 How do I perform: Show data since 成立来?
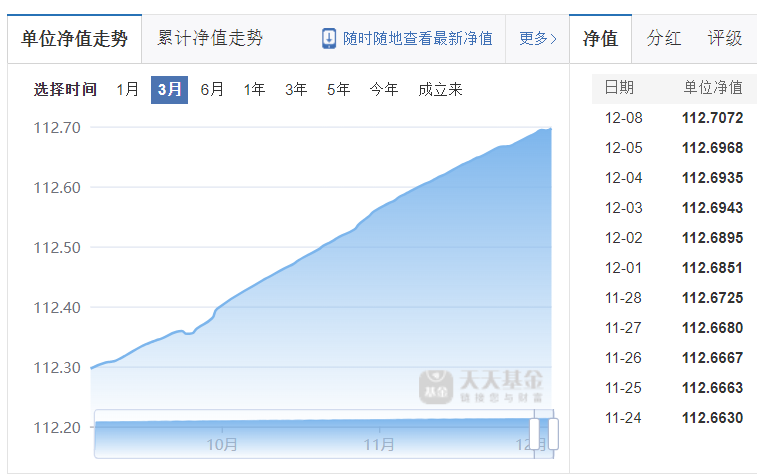coord(440,89)
